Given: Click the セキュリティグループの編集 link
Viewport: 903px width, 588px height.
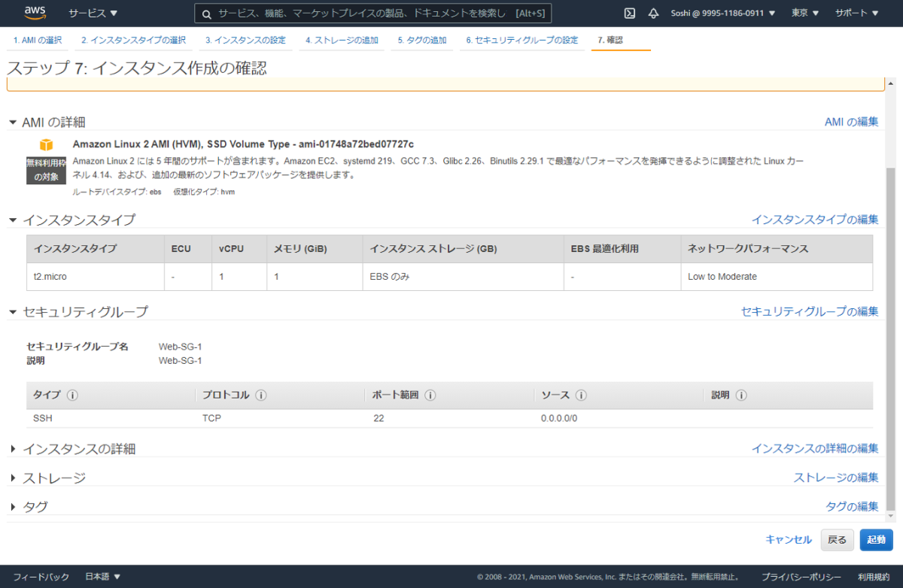Looking at the screenshot, I should click(x=810, y=311).
